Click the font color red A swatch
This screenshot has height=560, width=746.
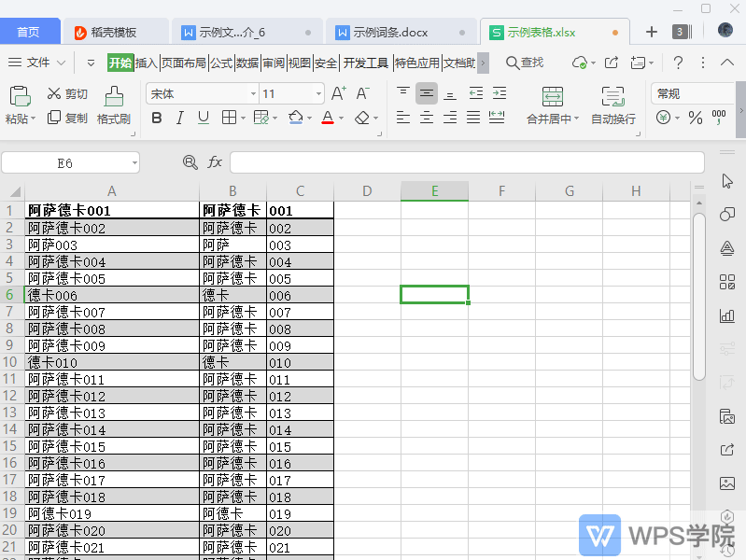point(327,118)
